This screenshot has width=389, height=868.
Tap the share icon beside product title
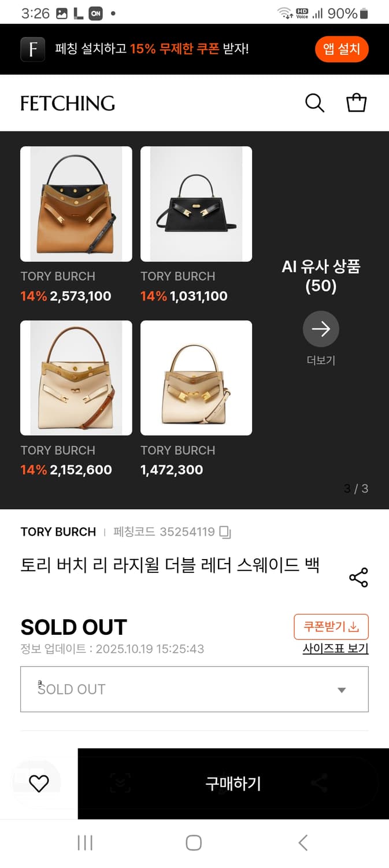pyautogui.click(x=358, y=578)
